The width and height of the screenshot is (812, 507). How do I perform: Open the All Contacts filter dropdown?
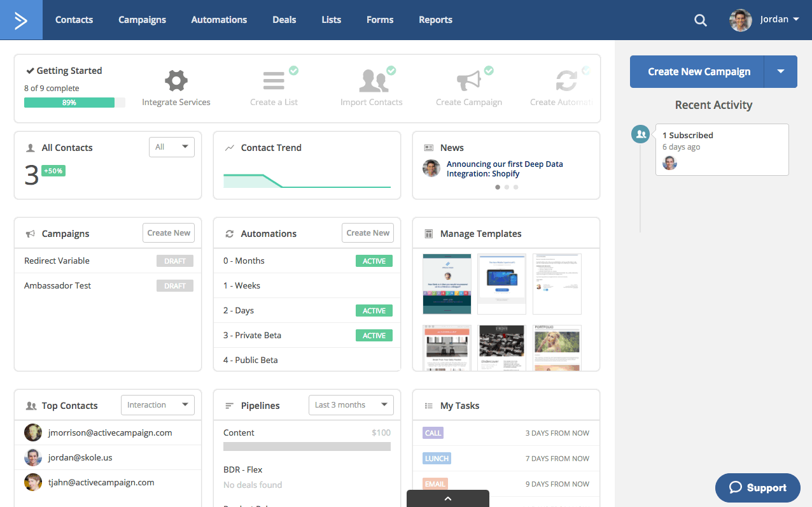tap(172, 147)
